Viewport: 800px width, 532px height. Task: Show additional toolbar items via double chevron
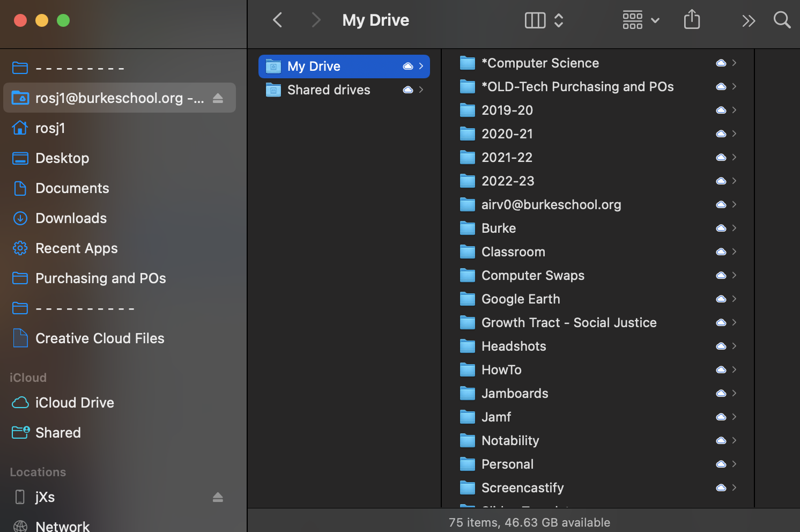pyautogui.click(x=749, y=20)
